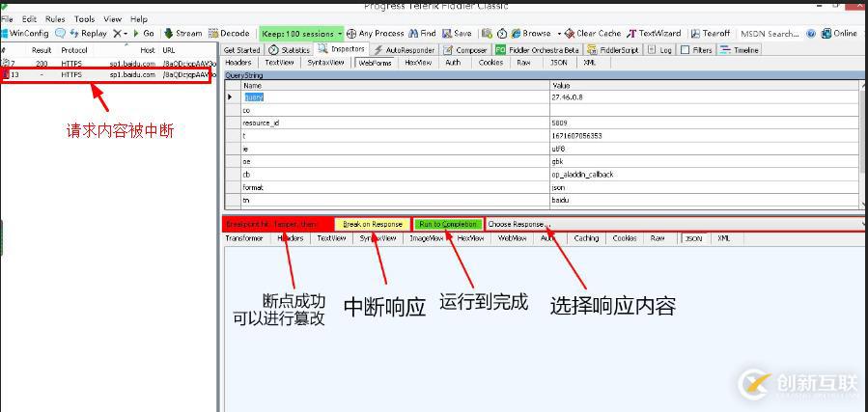Select response XML tab
This screenshot has height=412, width=868.
(723, 238)
